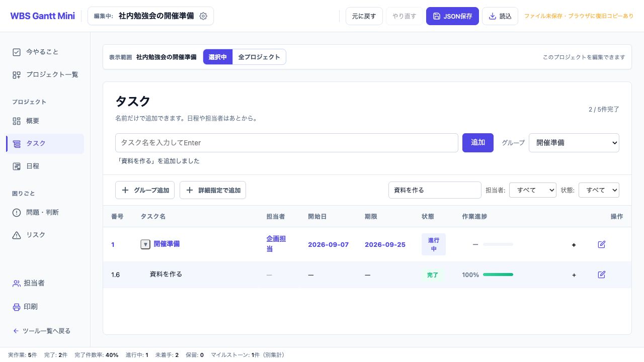Click the search field containing 資料を作る

coord(435,190)
